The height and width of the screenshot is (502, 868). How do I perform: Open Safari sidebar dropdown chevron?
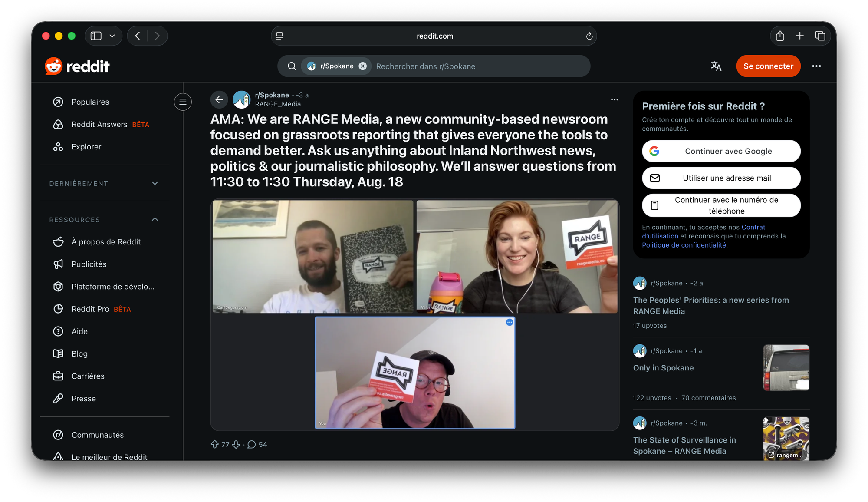(112, 36)
